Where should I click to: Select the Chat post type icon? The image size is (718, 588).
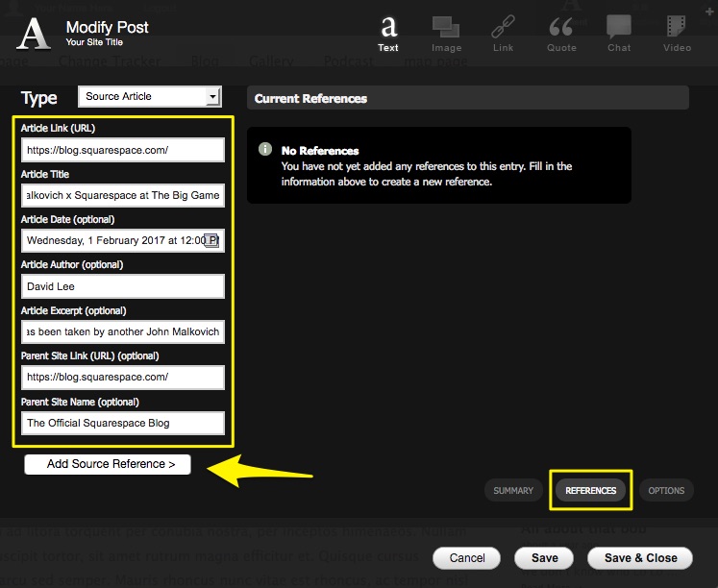tap(619, 33)
